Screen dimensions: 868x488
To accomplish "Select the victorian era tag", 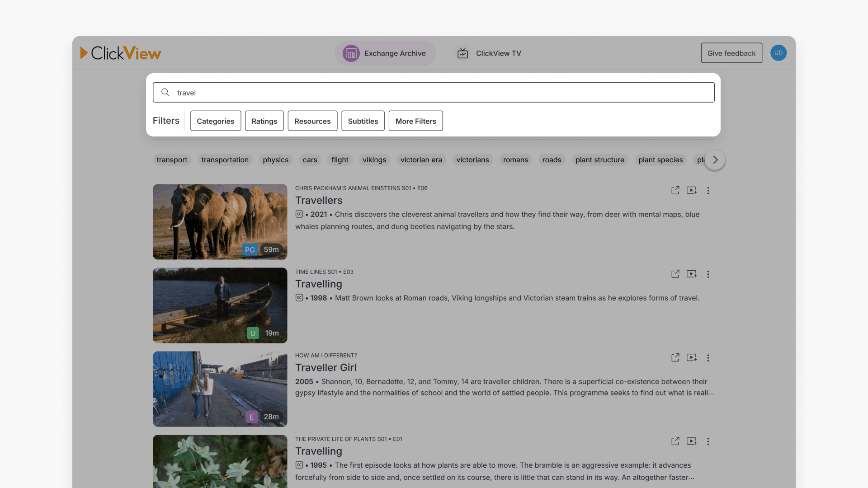I will point(421,160).
